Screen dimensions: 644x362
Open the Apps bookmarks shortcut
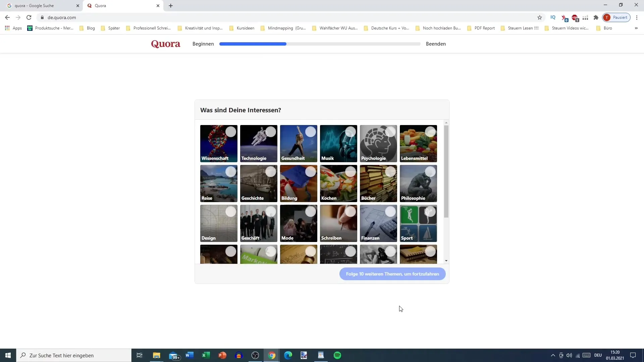point(13,28)
